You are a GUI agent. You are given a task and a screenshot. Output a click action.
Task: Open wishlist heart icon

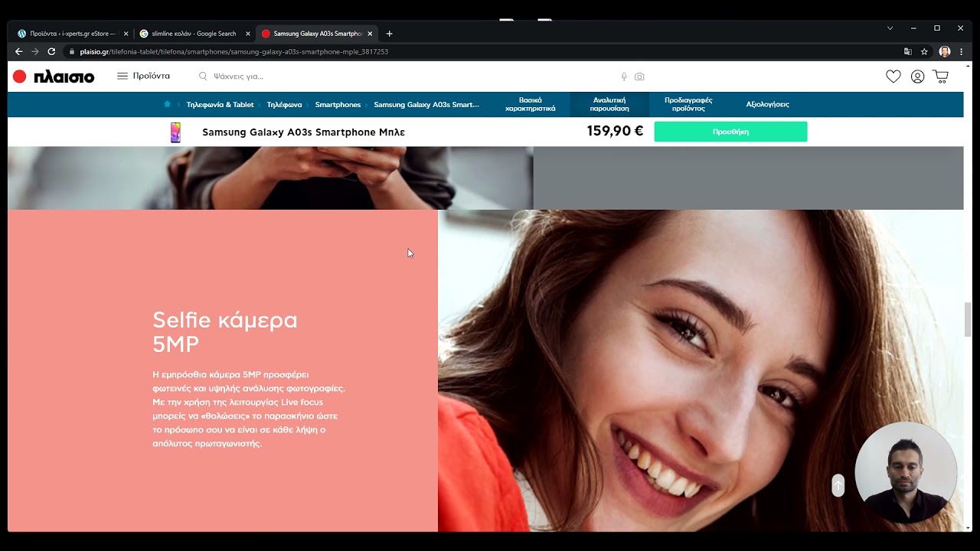893,77
